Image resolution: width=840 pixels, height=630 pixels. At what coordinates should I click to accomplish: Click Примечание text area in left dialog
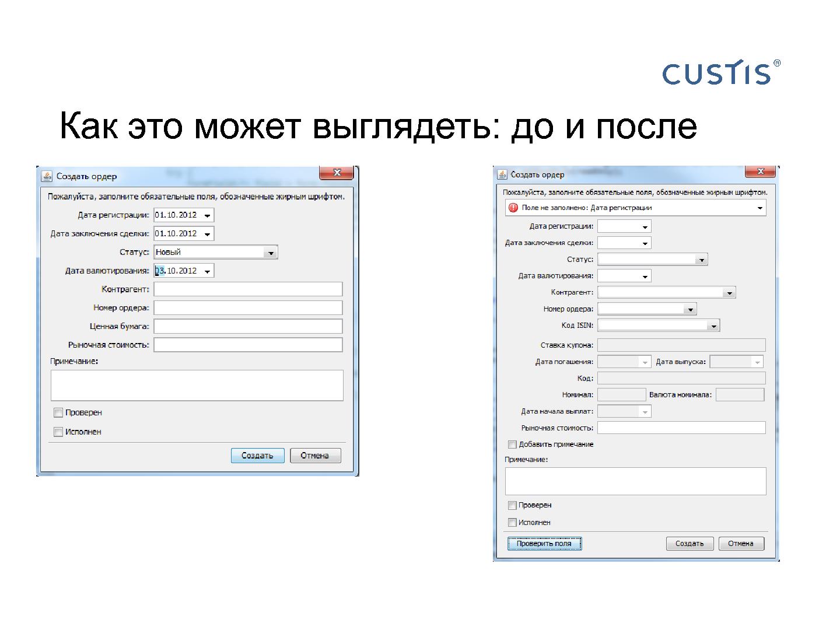[x=197, y=385]
